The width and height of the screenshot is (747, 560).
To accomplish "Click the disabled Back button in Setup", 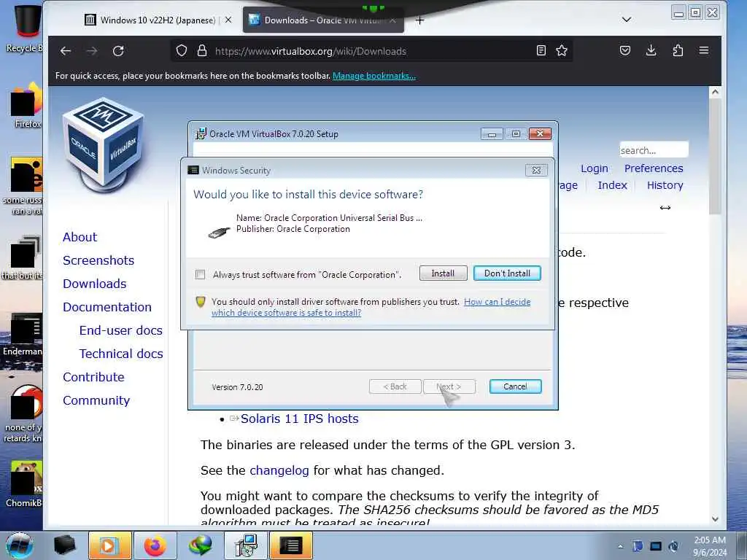I will [395, 386].
